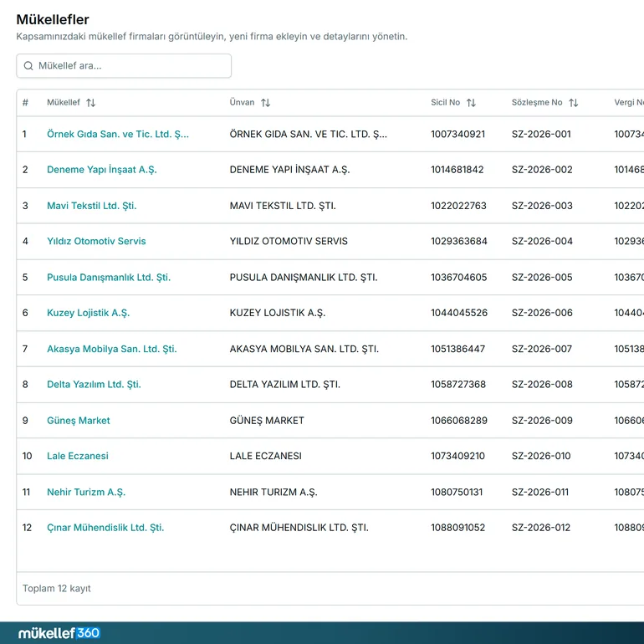
Task: Click sicil number 1066068289
Action: click(459, 421)
